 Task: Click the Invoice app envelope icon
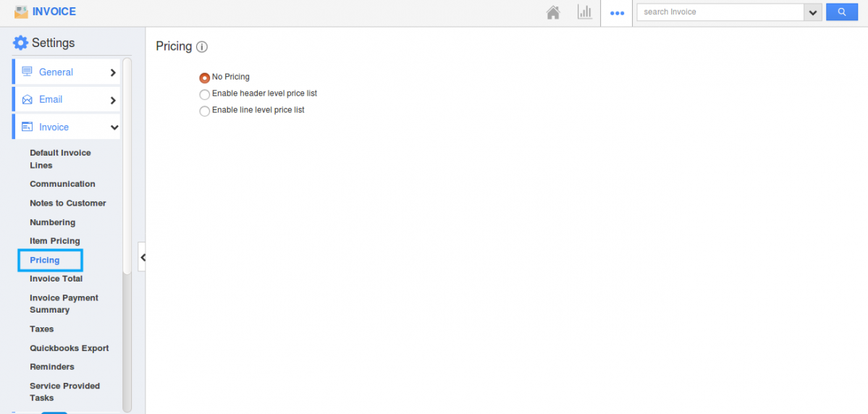pos(22,12)
